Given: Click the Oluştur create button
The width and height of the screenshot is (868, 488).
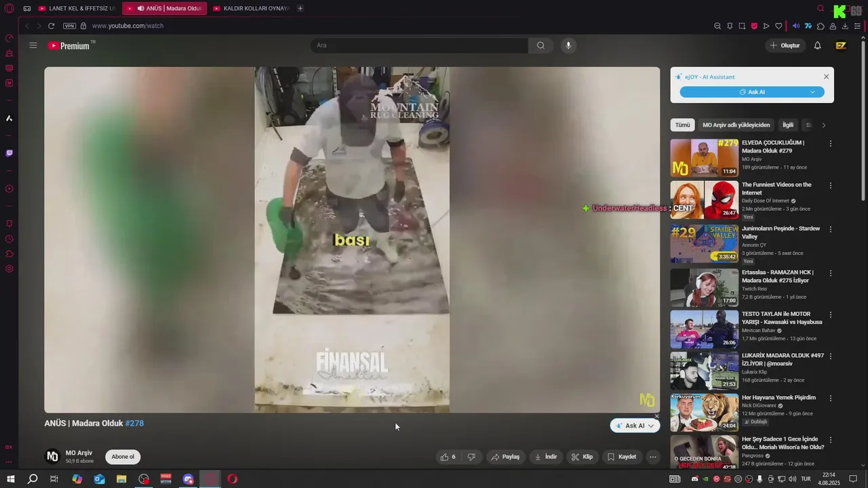Looking at the screenshot, I should tap(785, 45).
